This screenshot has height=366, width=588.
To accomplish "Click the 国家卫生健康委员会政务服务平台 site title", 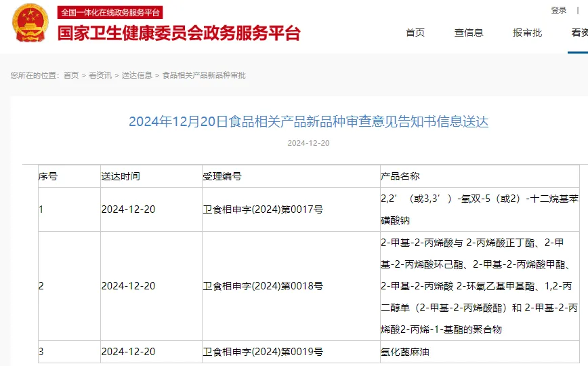I will click(x=179, y=33).
